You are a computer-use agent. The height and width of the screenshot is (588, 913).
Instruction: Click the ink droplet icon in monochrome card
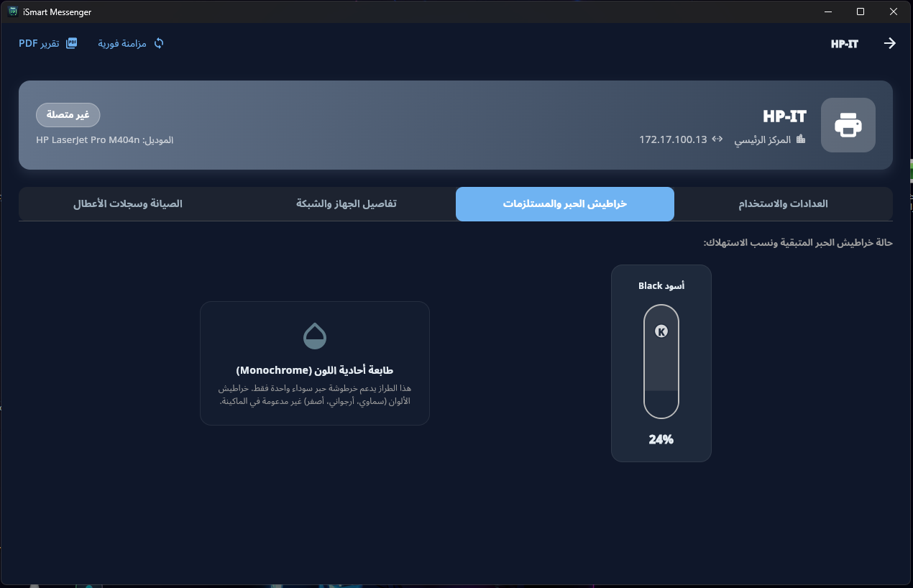(315, 336)
